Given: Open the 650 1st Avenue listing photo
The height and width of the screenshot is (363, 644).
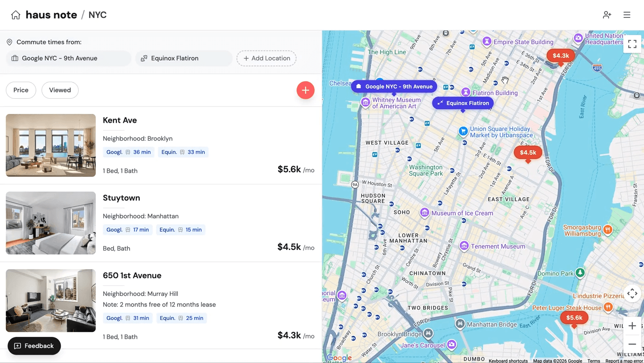Looking at the screenshot, I should [51, 301].
